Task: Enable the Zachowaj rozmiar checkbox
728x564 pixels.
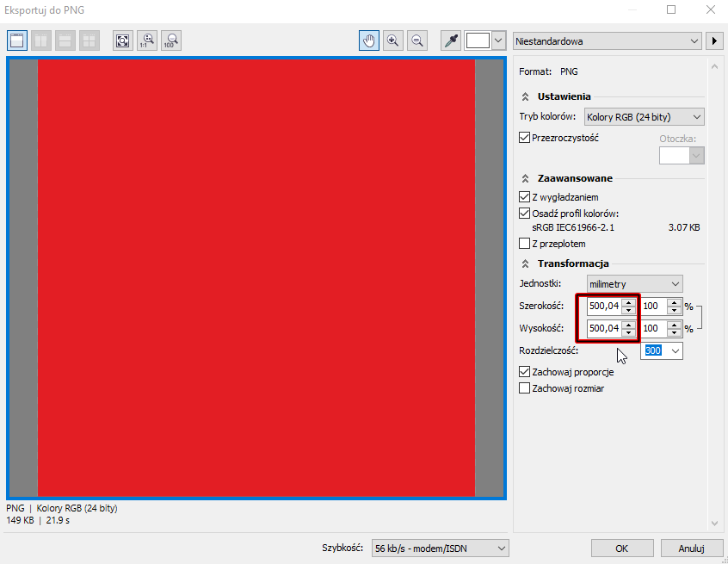Action: pyautogui.click(x=525, y=388)
